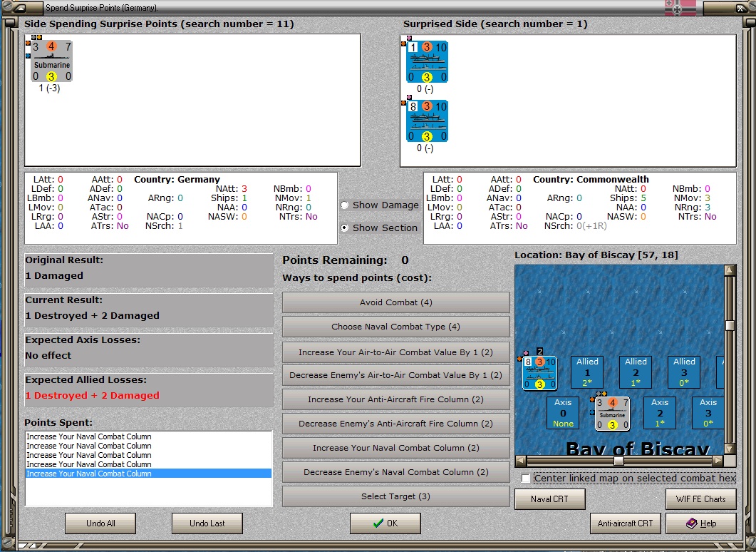This screenshot has width=756, height=552.
Task: Click the Allied 3 sea box on map
Action: pyautogui.click(x=684, y=372)
